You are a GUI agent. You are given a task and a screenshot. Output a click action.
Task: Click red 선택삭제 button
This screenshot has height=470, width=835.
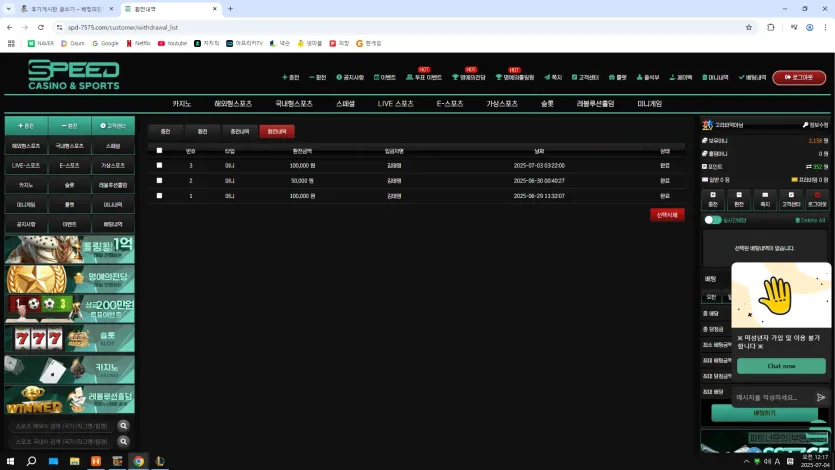coord(667,215)
